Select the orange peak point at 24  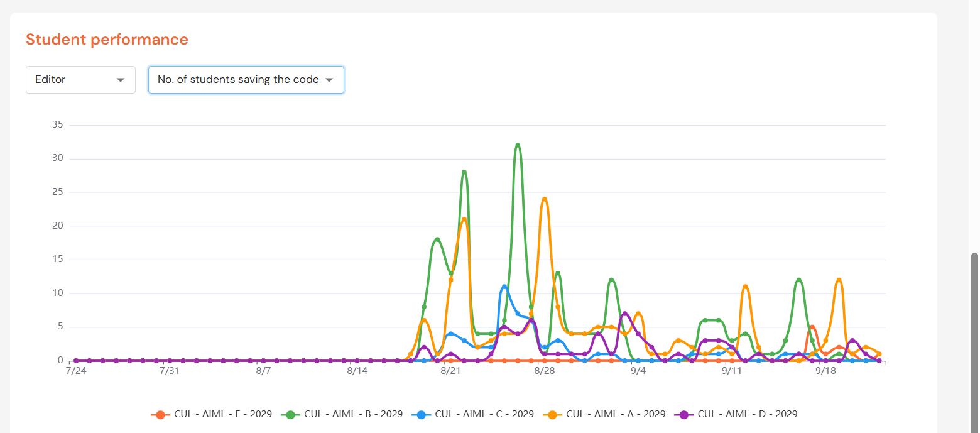pos(545,199)
